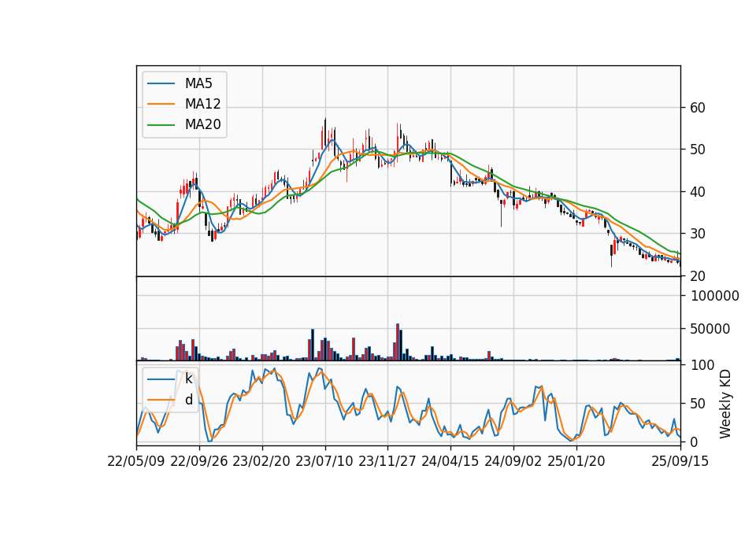Click the 22/09/26 date tick label
756x543 pixels.
pyautogui.click(x=199, y=461)
